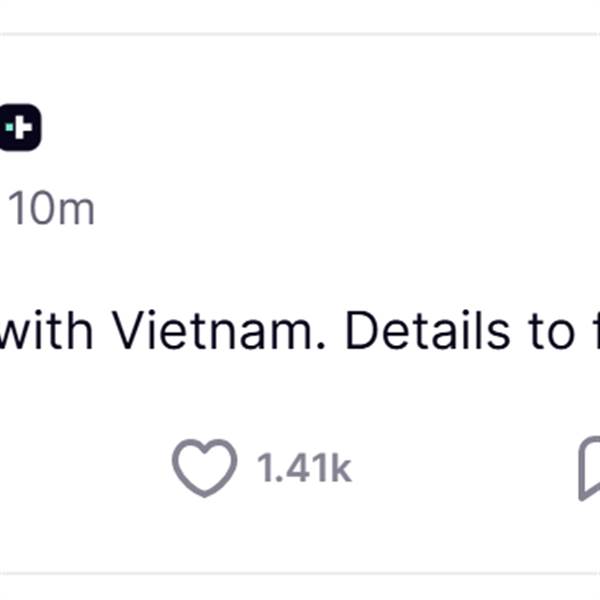Click the word 'to' in the post text
600x600 pixels.
[x=551, y=331]
